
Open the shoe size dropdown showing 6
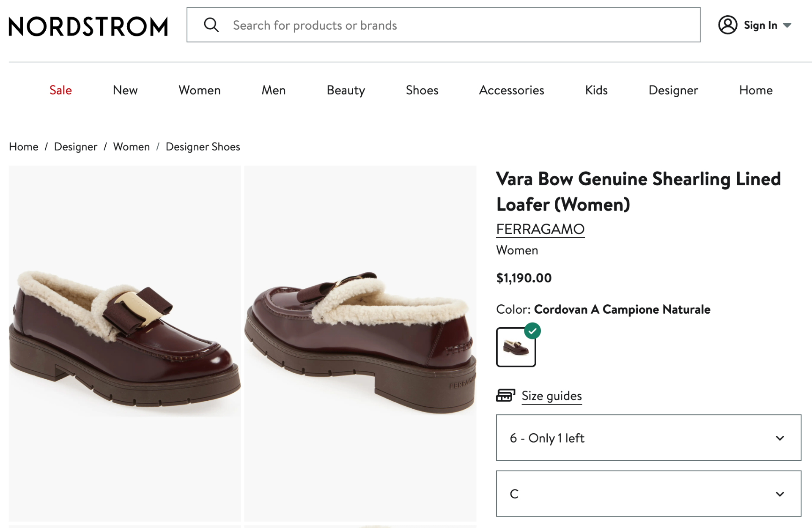coord(649,438)
